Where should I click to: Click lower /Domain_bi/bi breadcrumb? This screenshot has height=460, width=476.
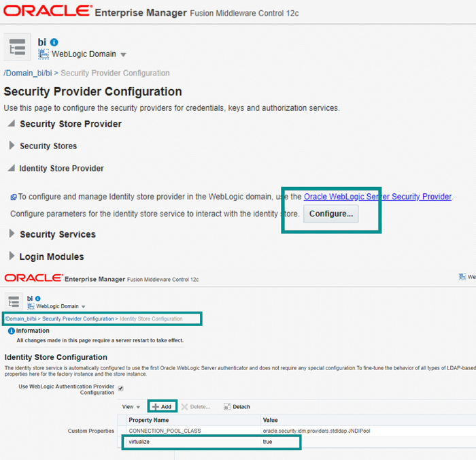[20, 318]
